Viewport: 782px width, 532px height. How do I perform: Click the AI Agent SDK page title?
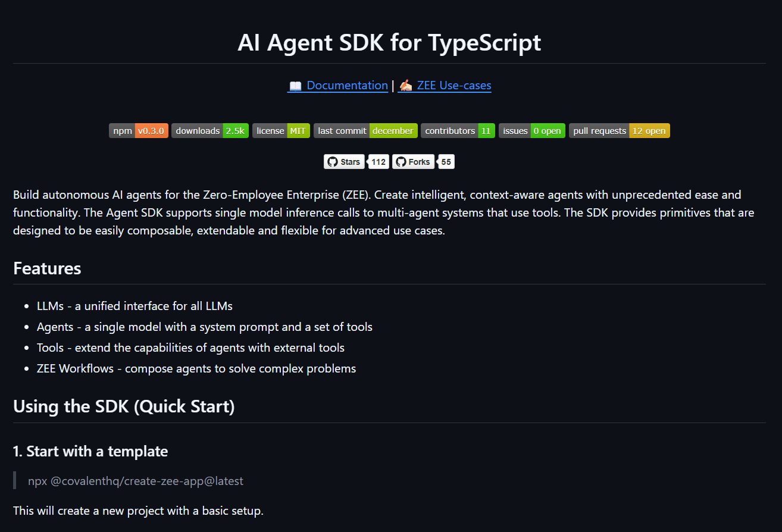point(390,42)
